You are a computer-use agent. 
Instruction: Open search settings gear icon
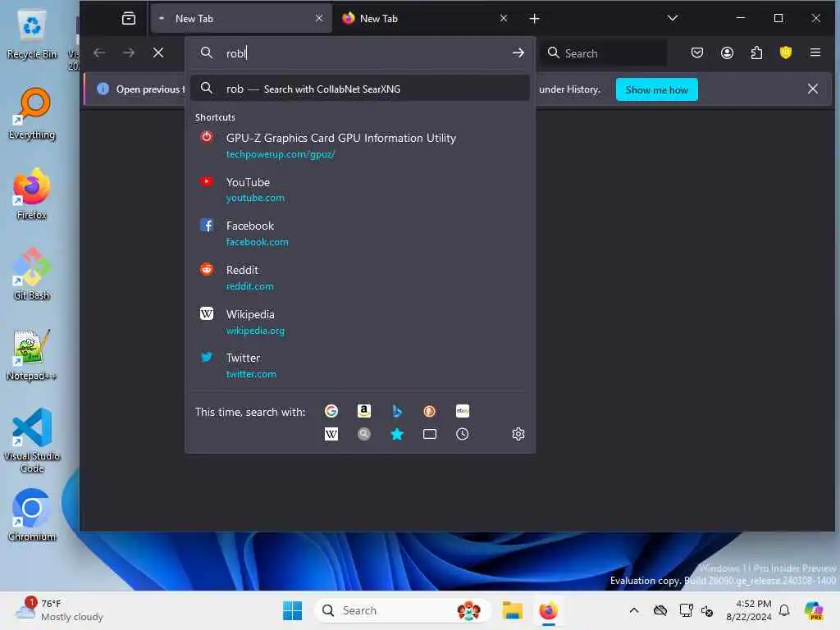(518, 434)
